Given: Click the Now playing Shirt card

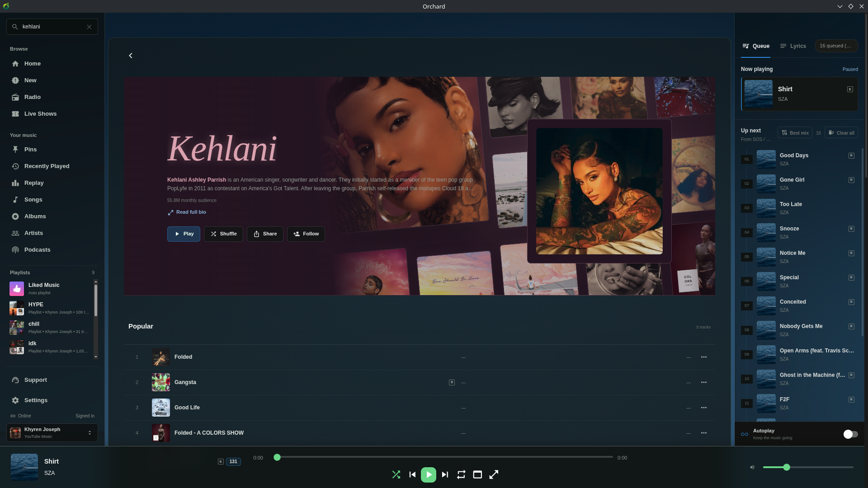Looking at the screenshot, I should pos(799,94).
